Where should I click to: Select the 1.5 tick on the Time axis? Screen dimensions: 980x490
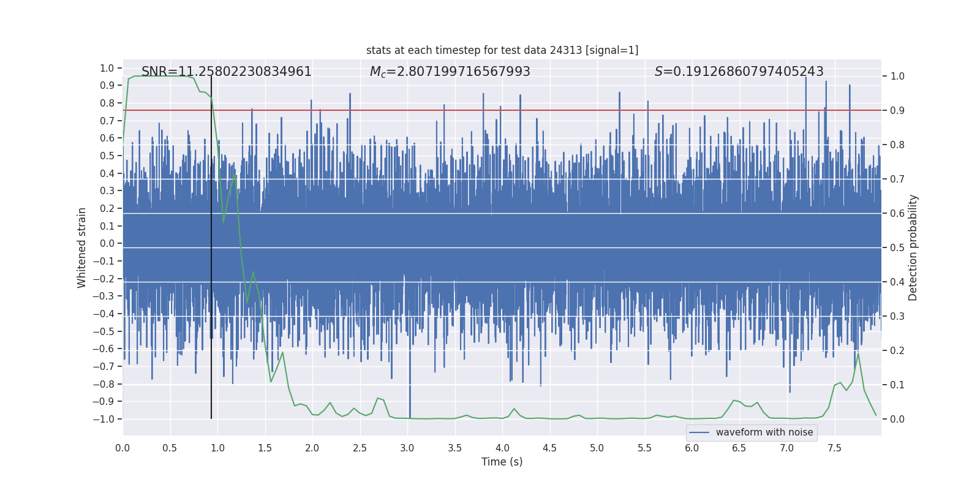pyautogui.click(x=265, y=448)
